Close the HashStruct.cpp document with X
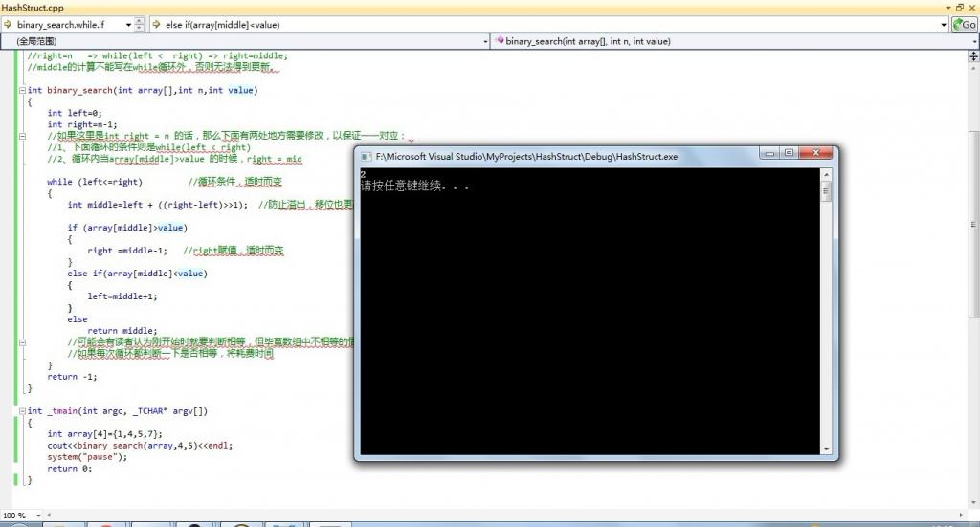 972,7
